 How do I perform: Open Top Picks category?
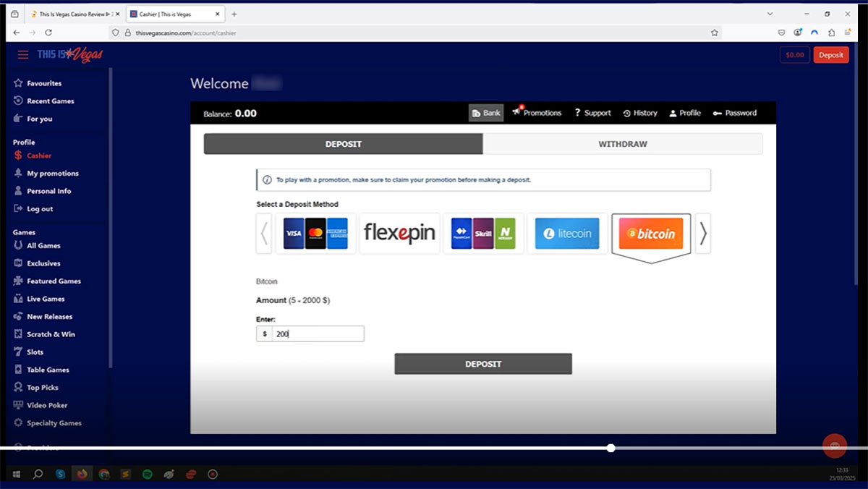coord(42,388)
